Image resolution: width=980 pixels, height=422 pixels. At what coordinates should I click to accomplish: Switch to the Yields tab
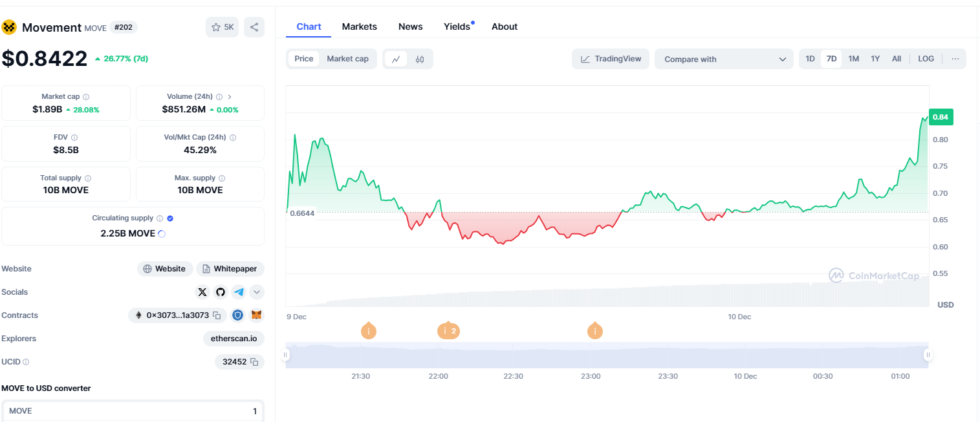(x=457, y=26)
